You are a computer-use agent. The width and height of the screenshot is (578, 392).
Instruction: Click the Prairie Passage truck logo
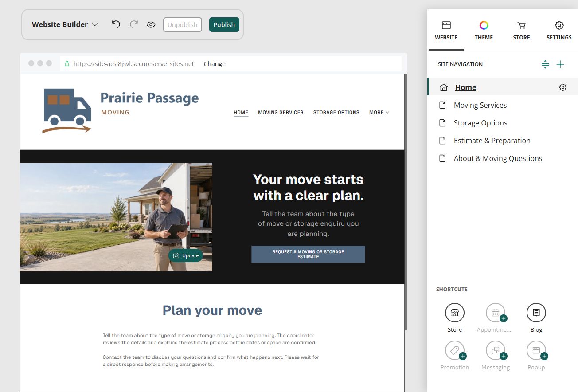click(x=67, y=110)
